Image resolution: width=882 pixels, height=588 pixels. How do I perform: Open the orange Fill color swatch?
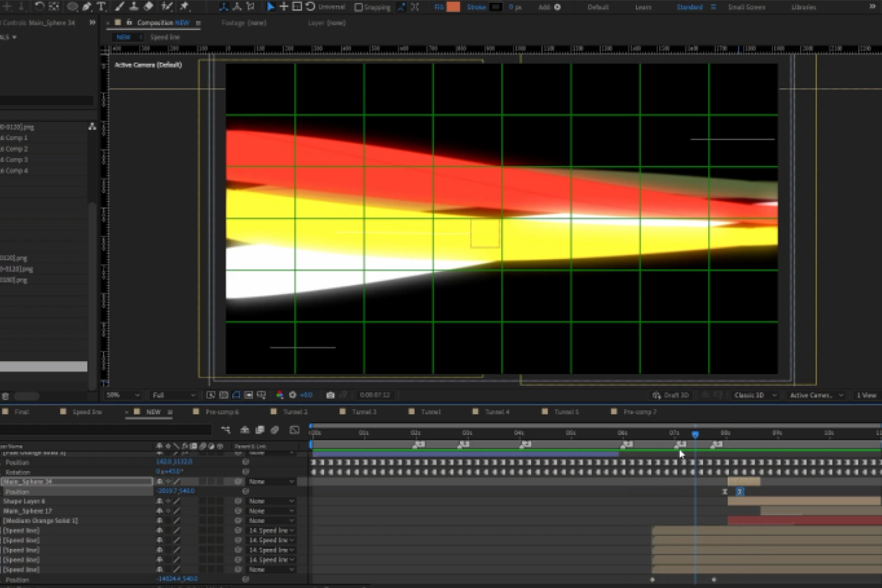click(x=453, y=7)
